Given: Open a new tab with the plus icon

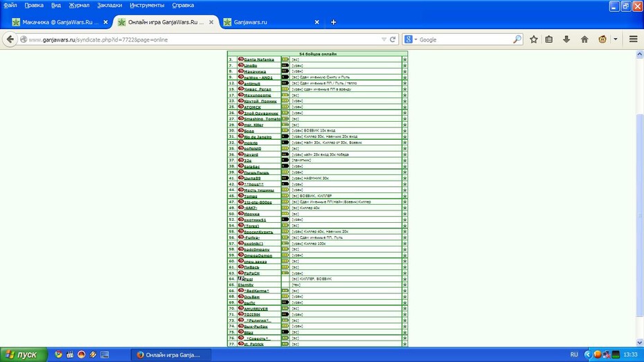Looking at the screenshot, I should coord(334,22).
